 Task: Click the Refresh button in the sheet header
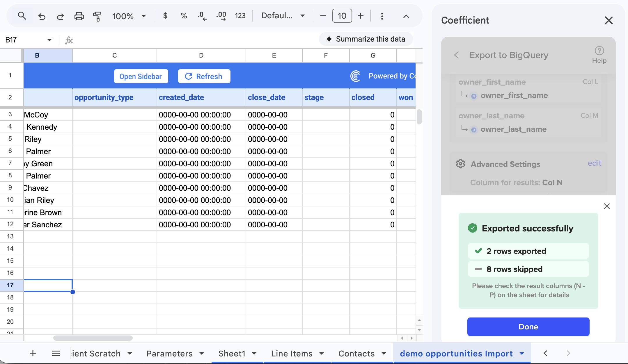(x=204, y=76)
